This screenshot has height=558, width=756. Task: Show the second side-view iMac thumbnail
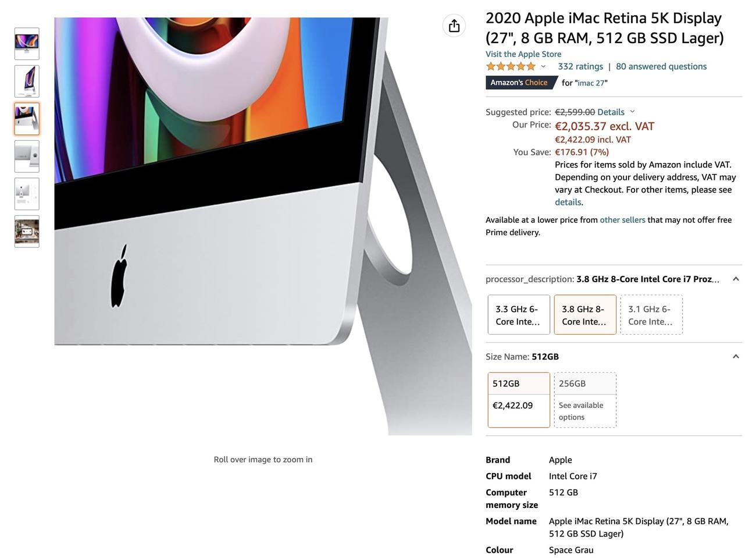click(27, 81)
